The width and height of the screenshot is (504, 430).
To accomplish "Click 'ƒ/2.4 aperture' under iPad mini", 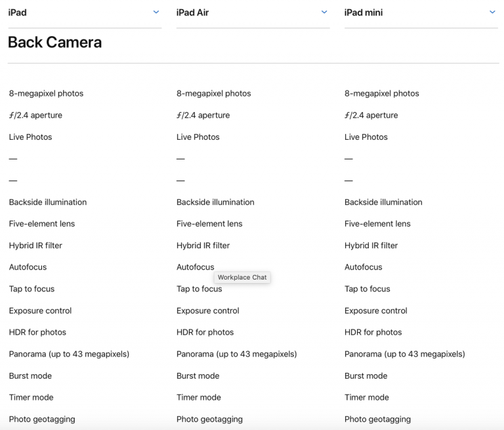I will click(x=371, y=115).
